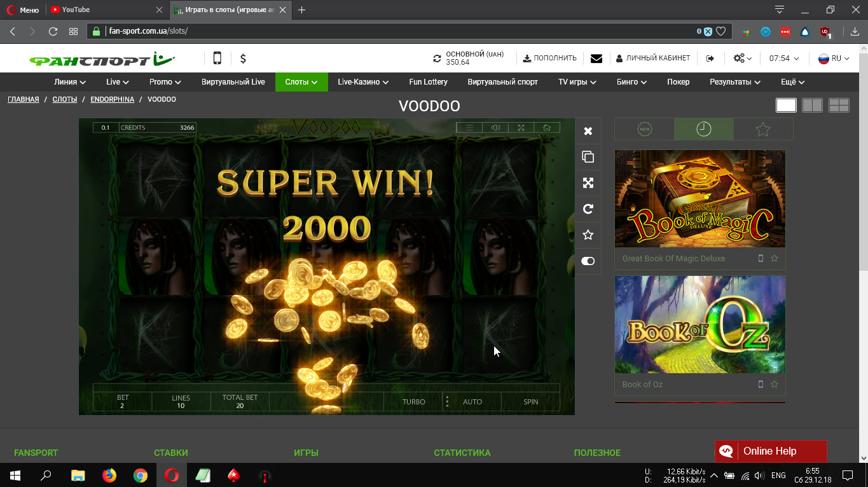Change the BET value in slot
The image size is (868, 487).
123,402
